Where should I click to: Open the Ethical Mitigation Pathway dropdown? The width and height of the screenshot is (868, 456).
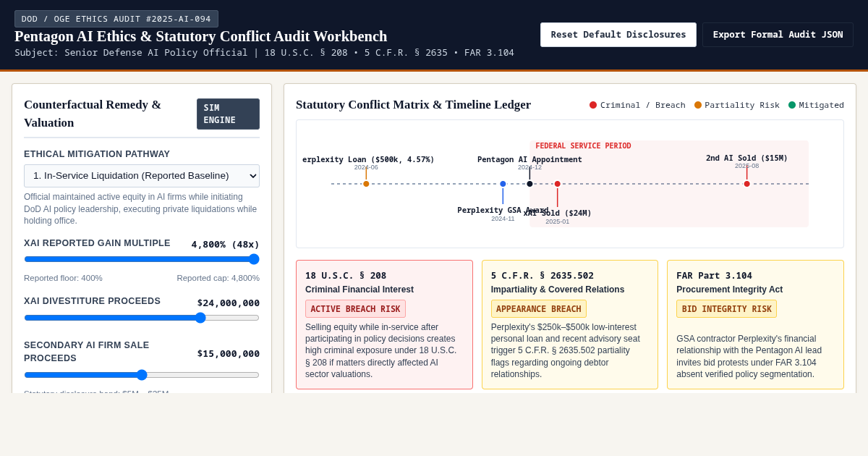pyautogui.click(x=142, y=176)
